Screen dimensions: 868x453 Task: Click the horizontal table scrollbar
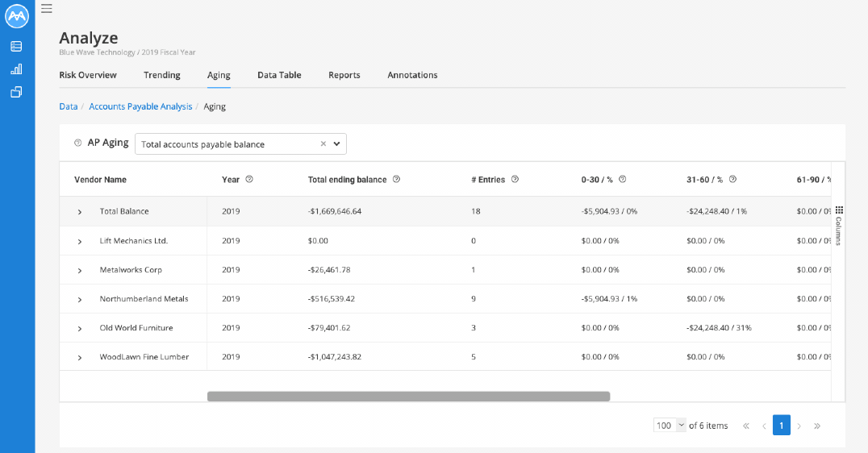click(408, 396)
